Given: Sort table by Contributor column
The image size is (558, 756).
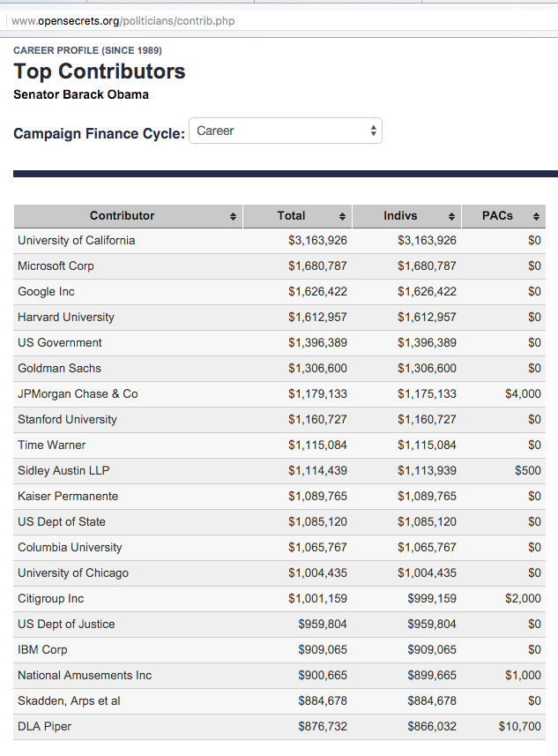Looking at the screenshot, I should (128, 216).
